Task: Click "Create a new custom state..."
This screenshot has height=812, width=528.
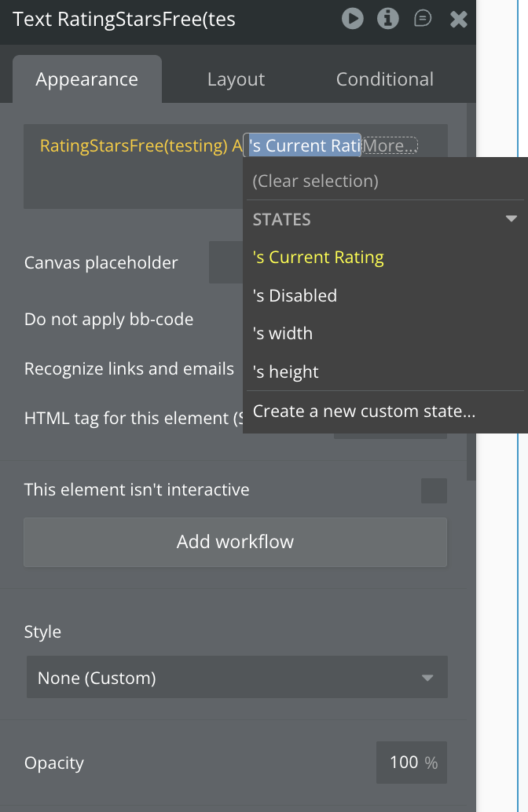Action: (364, 410)
